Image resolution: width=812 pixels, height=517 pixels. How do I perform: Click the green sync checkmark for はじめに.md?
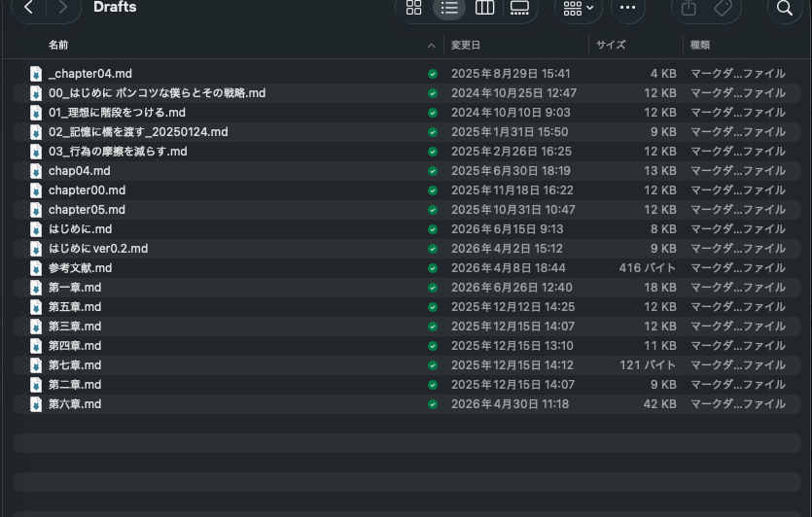pyautogui.click(x=433, y=229)
